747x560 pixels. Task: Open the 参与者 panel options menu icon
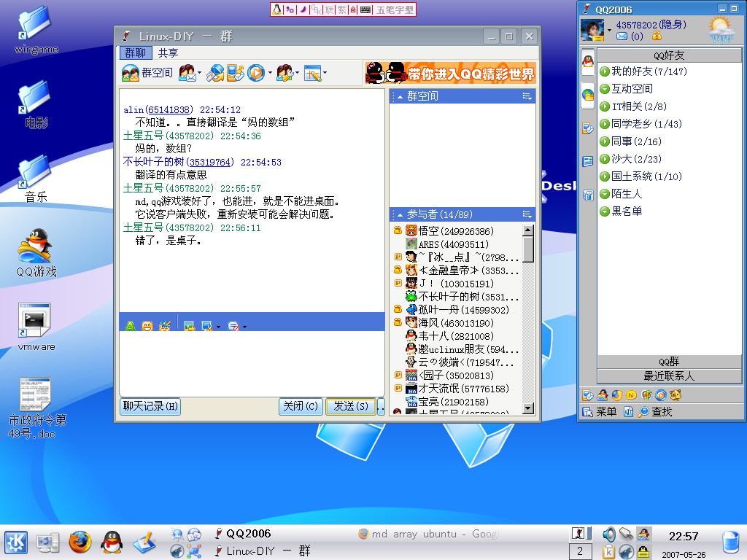pos(527,214)
